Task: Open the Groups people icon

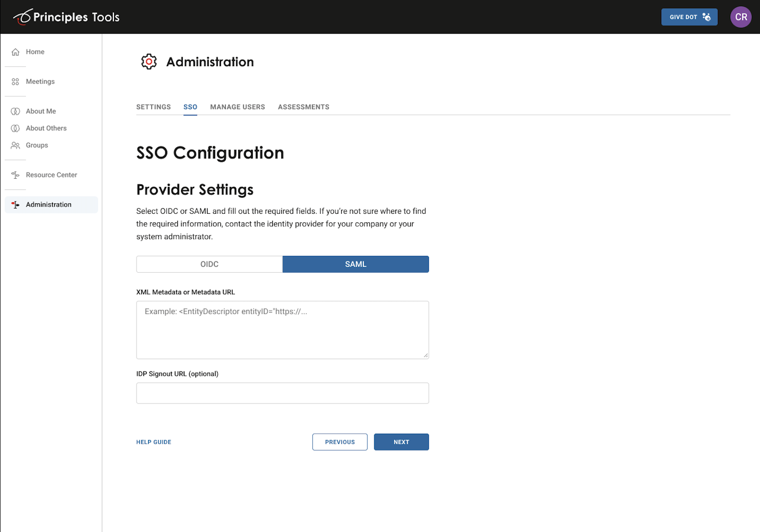Action: coord(15,145)
